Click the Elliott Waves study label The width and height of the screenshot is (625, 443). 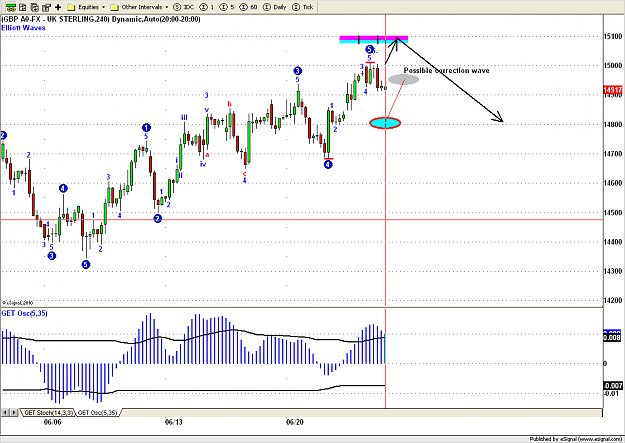24,28
